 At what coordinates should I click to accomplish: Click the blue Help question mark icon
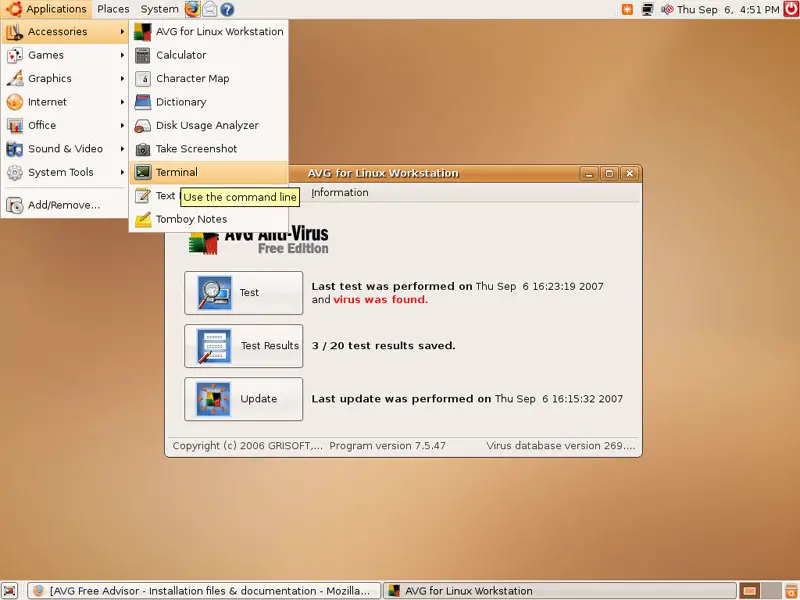[227, 9]
